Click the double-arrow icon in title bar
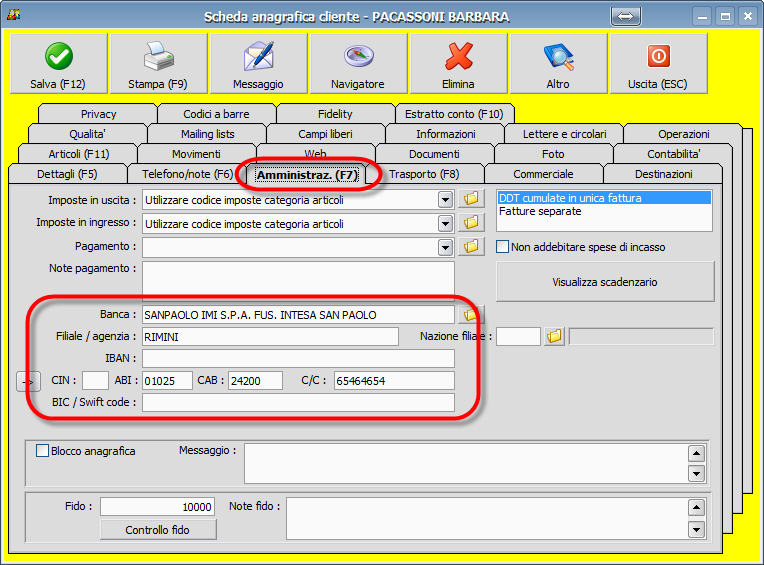Screen dimensions: 764x565 click(x=626, y=17)
